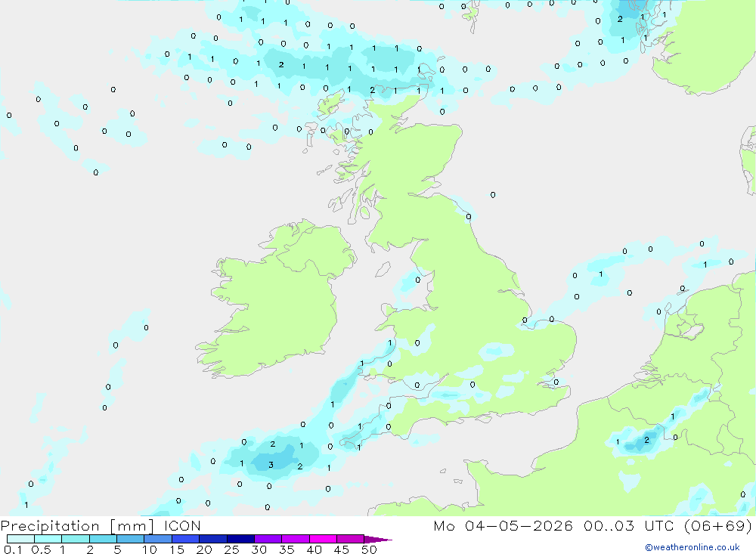756x554 pixels.
Task: Click the above-50 arrow tip of legend
Action: tap(377, 540)
